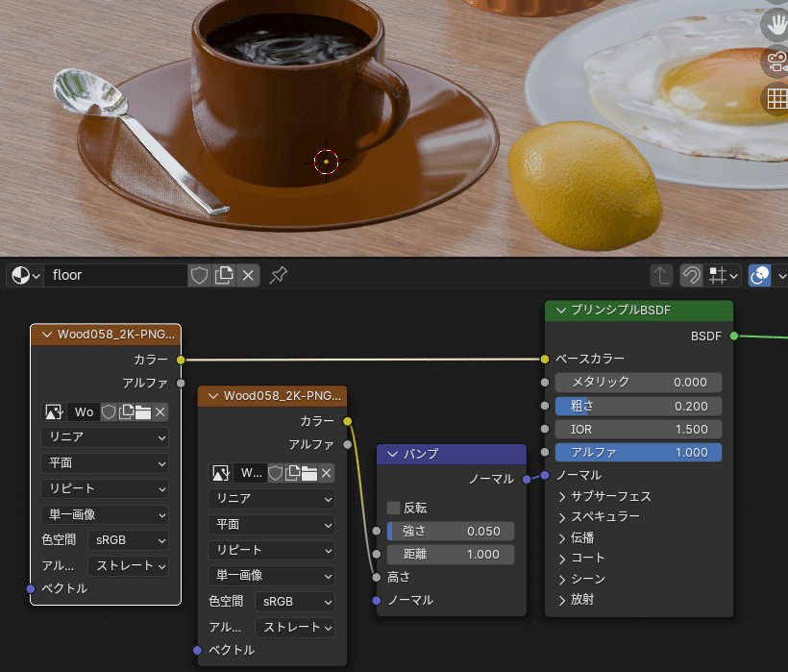788x672 pixels.
Task: Expand the スペキュラー panel
Action: [x=600, y=516]
